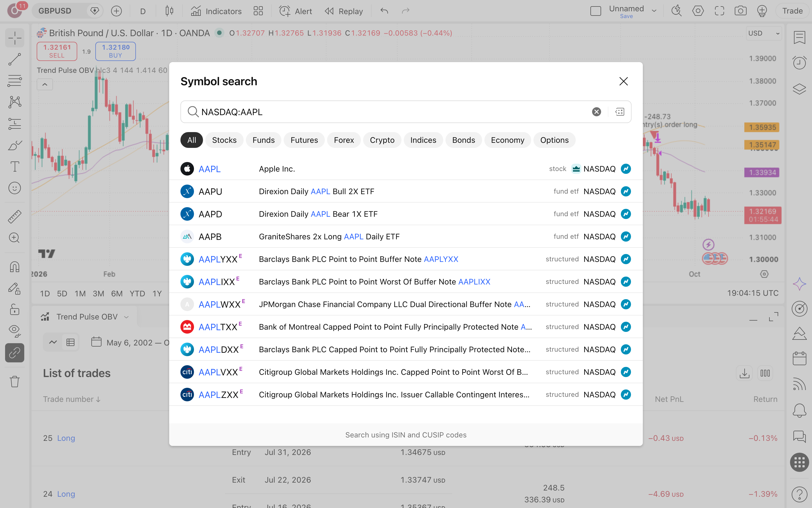Filter results by Options
812x508 pixels.
[x=554, y=140]
